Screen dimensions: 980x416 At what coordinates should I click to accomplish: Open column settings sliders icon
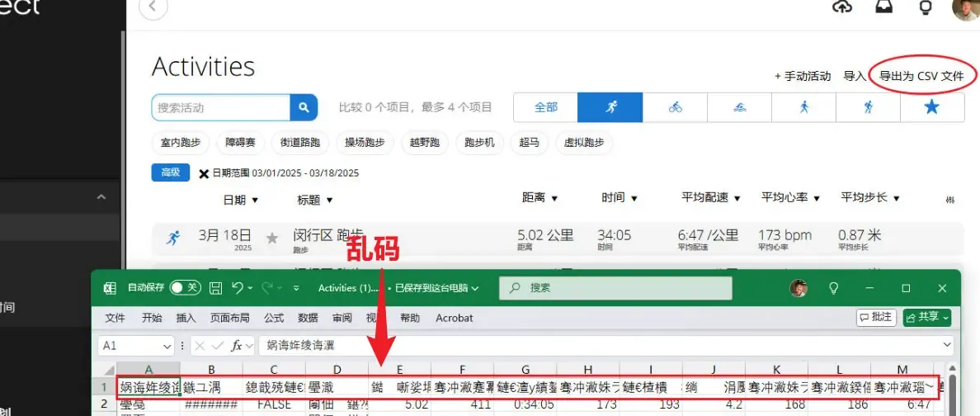point(950,201)
